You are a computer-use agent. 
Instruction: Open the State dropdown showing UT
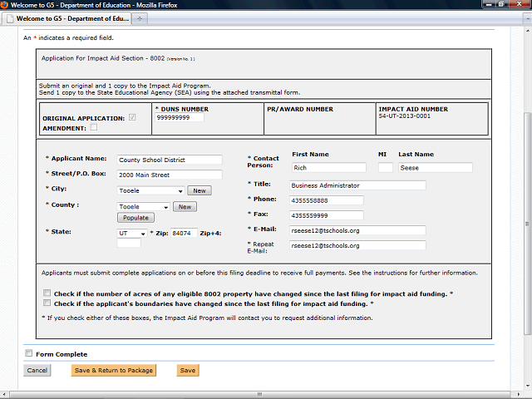(131, 234)
